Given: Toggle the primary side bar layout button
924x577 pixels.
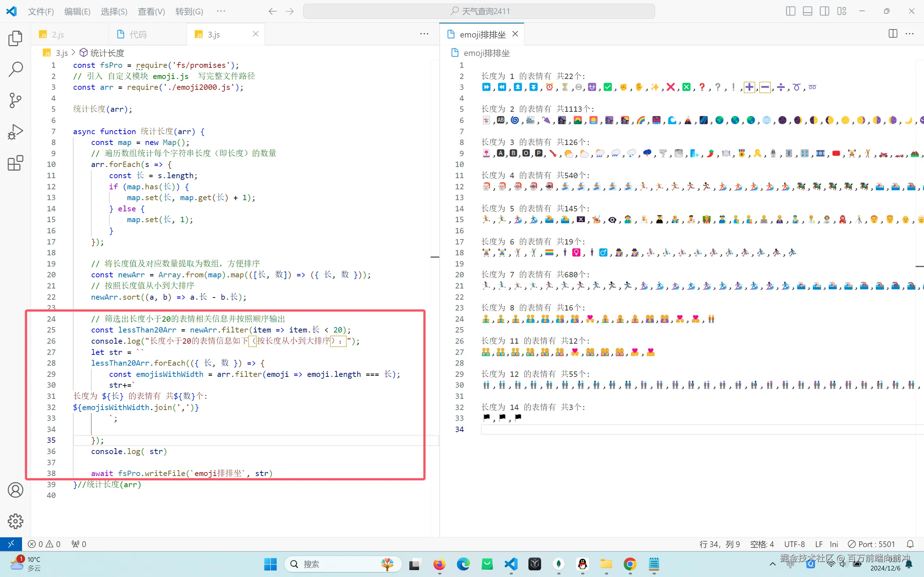Looking at the screenshot, I should (791, 11).
